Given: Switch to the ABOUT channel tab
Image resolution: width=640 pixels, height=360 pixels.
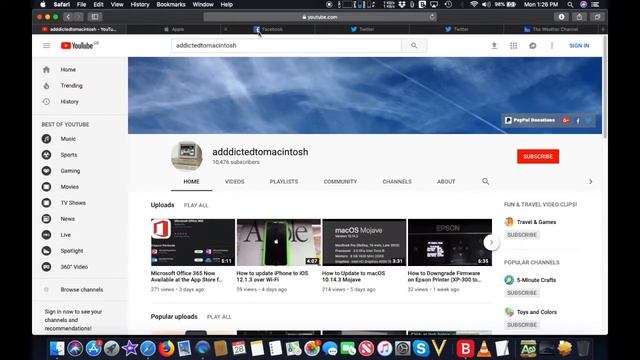Looking at the screenshot, I should click(x=446, y=181).
